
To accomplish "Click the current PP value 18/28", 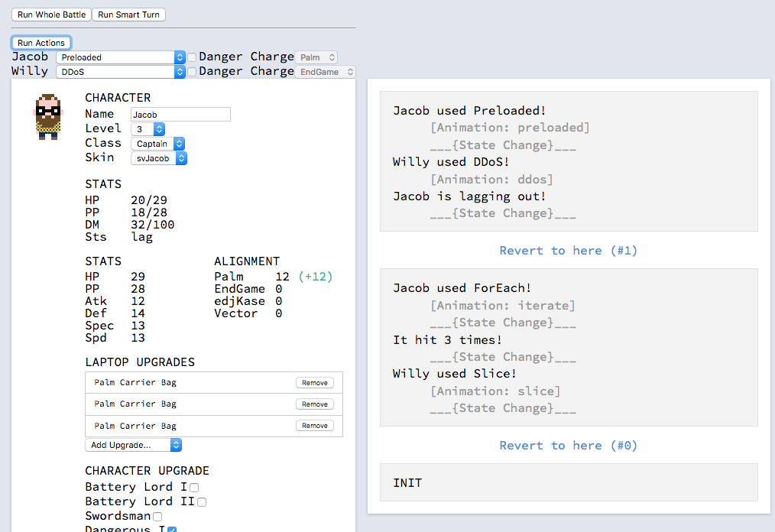I will [x=149, y=212].
